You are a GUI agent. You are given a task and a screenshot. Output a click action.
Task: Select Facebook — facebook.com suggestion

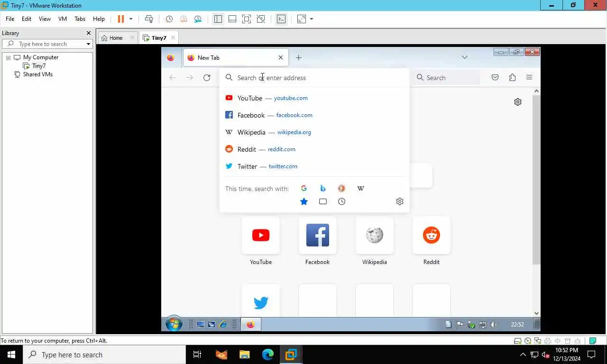(314, 115)
